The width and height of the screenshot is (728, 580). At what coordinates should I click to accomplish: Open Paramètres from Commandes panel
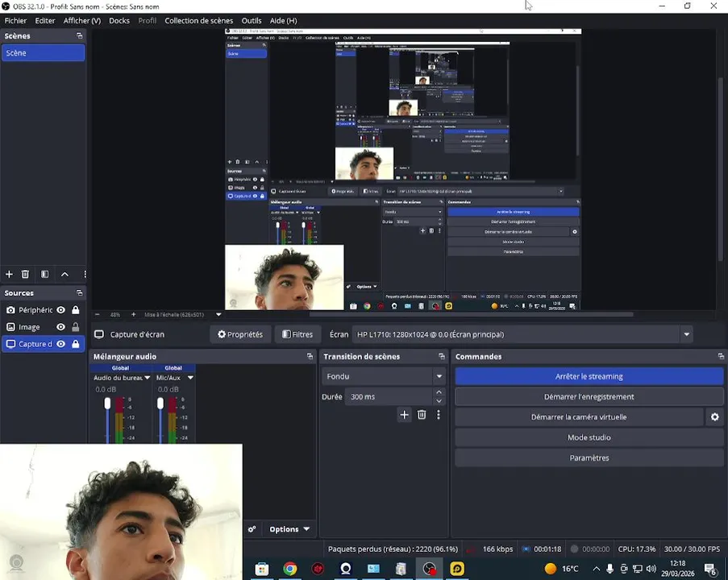coord(589,458)
